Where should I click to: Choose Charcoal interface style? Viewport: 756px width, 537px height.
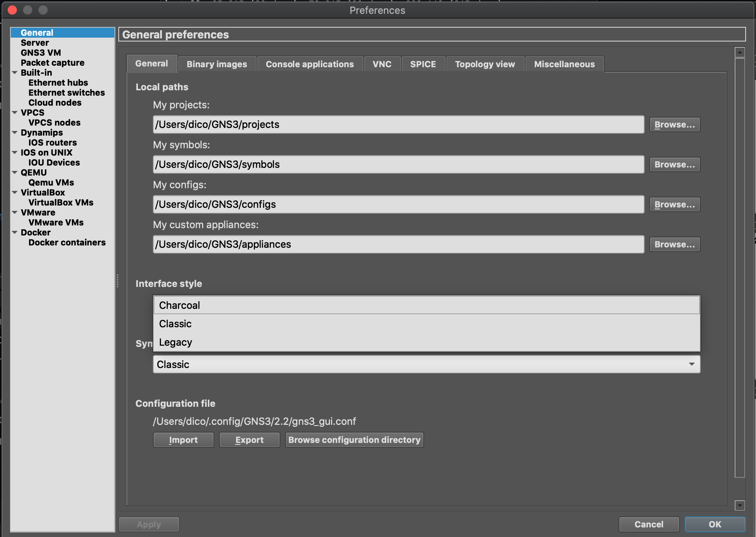(426, 305)
